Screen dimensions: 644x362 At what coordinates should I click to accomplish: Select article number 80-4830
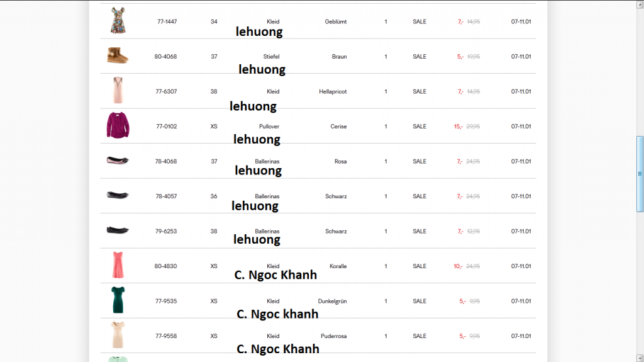[166, 266]
